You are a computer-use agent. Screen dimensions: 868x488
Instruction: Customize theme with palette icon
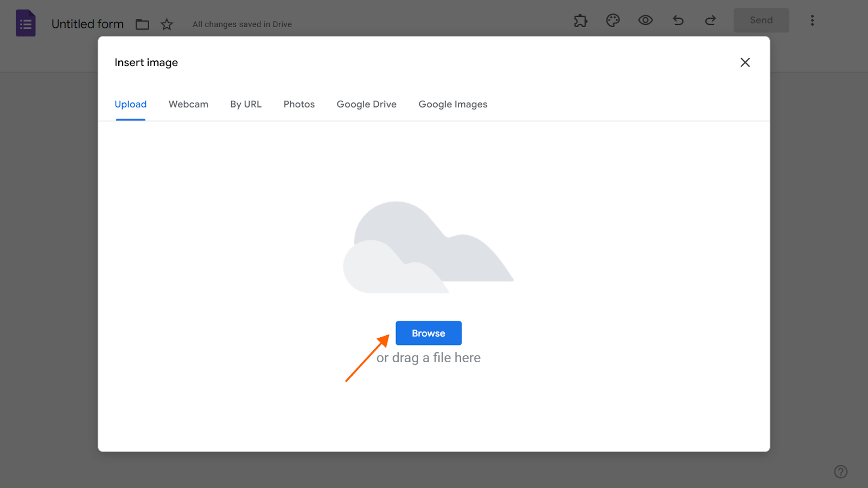(613, 21)
